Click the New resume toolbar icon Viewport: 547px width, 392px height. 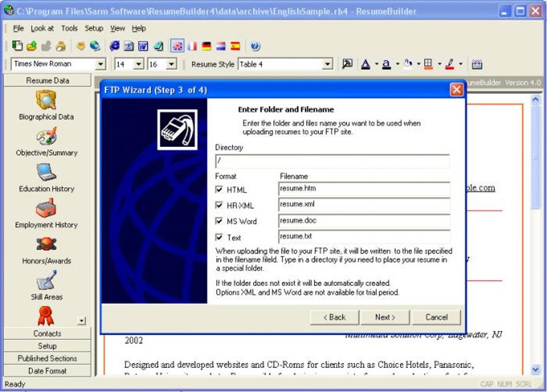click(x=17, y=46)
